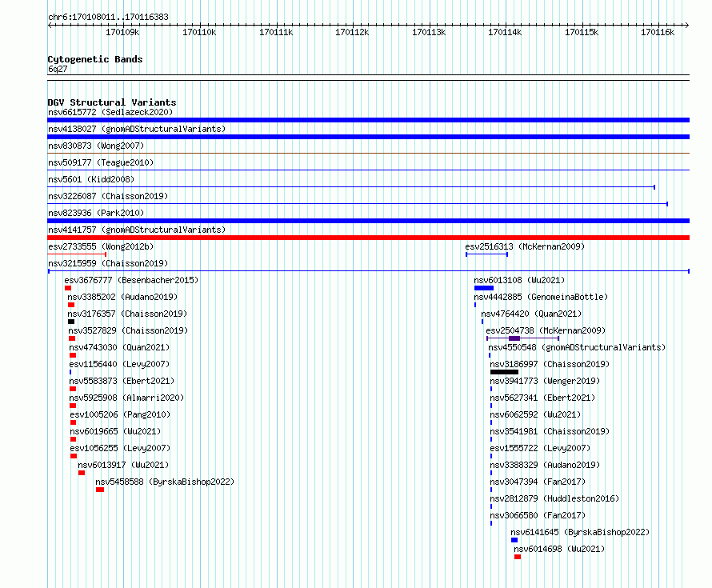Click the 170110k ruler tick label
The height and width of the screenshot is (588, 712).
click(x=199, y=32)
